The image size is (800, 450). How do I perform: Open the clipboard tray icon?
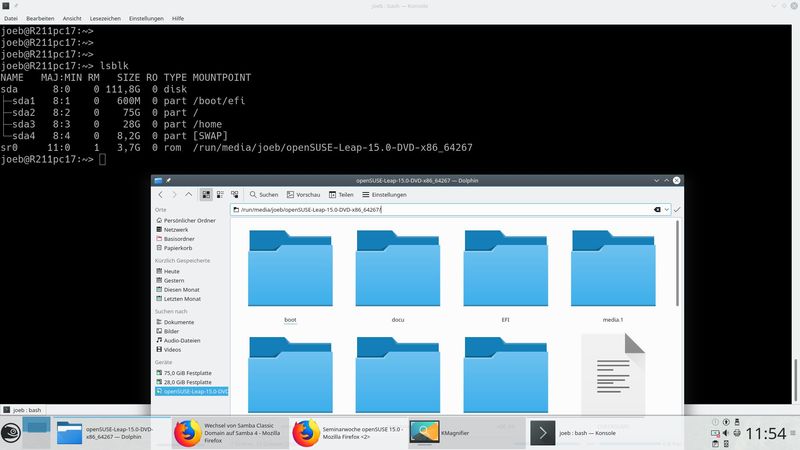(x=715, y=444)
